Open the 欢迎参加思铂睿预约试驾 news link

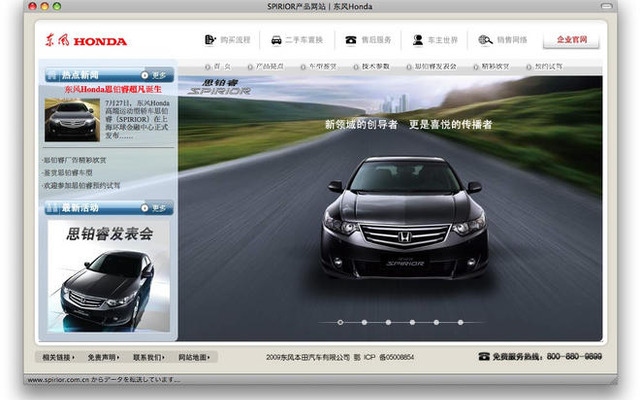82,185
